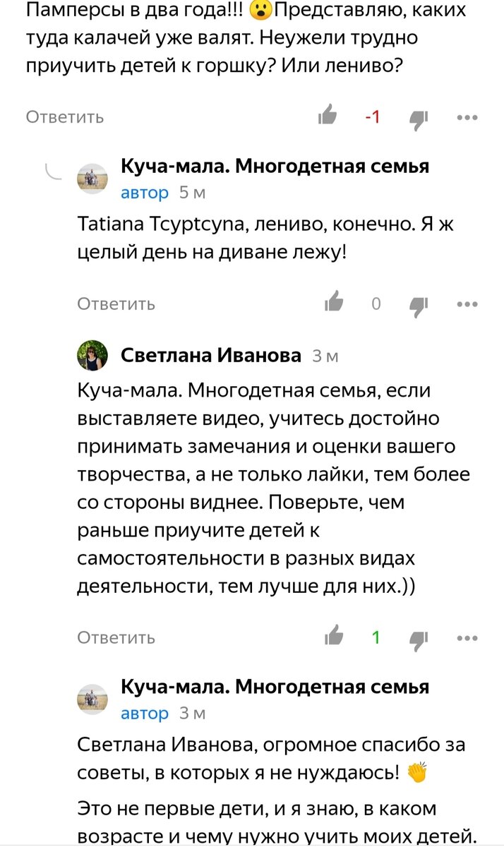Viewport: 504px width, 847px height.
Task: Click Светлана Иванова's avatar photo
Action: (x=94, y=356)
